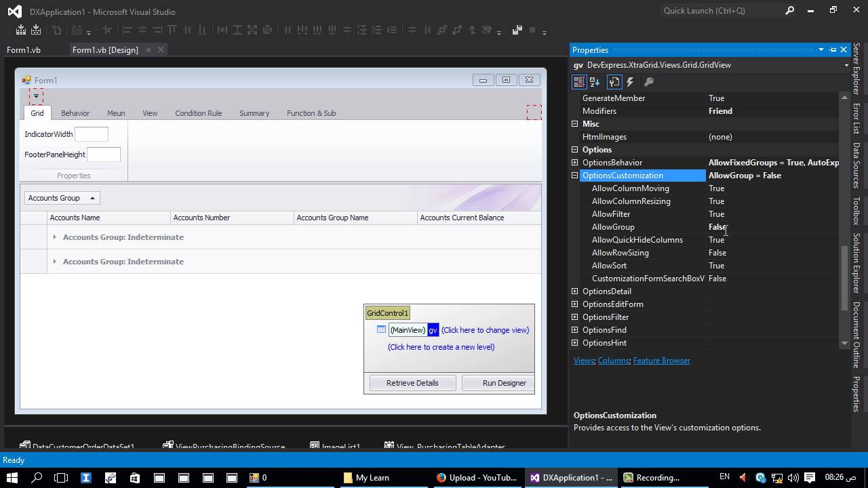
Task: Close the Form1.vb [Design] tab
Action: pyautogui.click(x=161, y=49)
